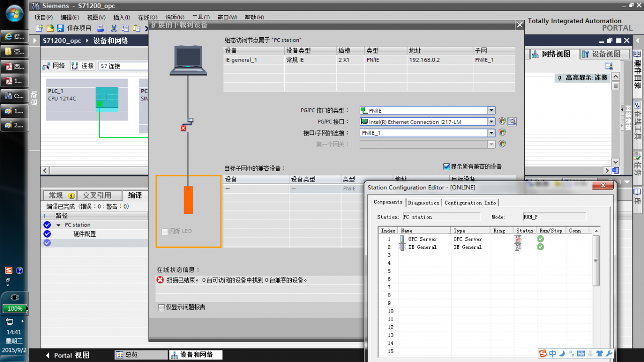This screenshot has width=644, height=362.
Task: Click the Station name field 'PC station'
Action: click(x=441, y=217)
